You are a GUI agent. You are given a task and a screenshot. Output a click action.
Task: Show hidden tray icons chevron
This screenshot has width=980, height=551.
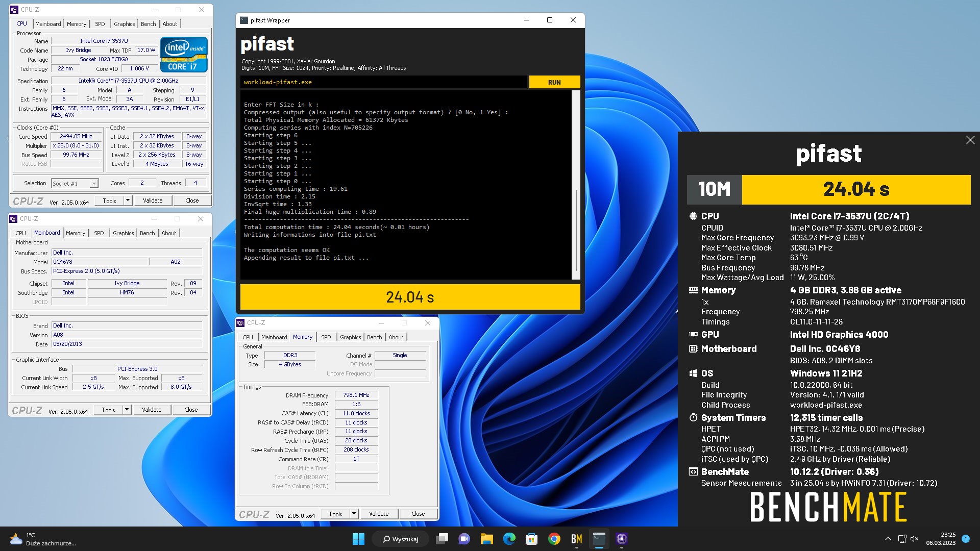[x=888, y=539]
